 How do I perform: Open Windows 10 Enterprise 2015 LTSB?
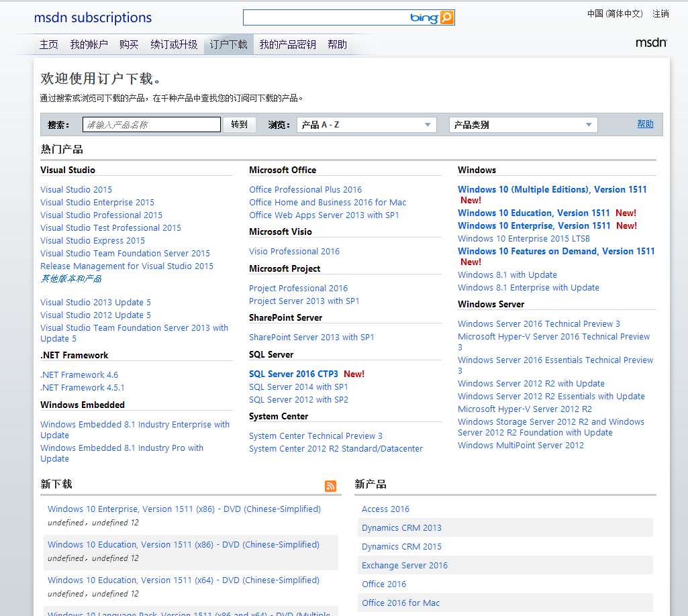click(x=524, y=239)
